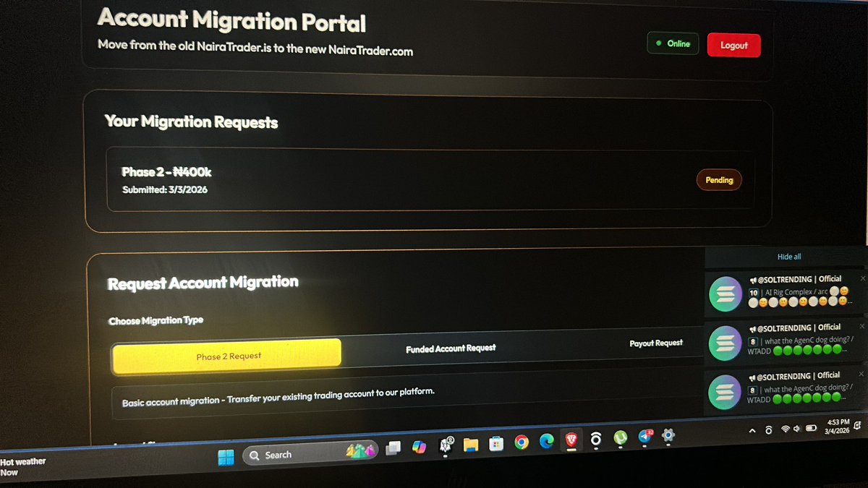Launch Google Chrome from the taskbar
Screen dimensions: 868x488
tap(522, 442)
